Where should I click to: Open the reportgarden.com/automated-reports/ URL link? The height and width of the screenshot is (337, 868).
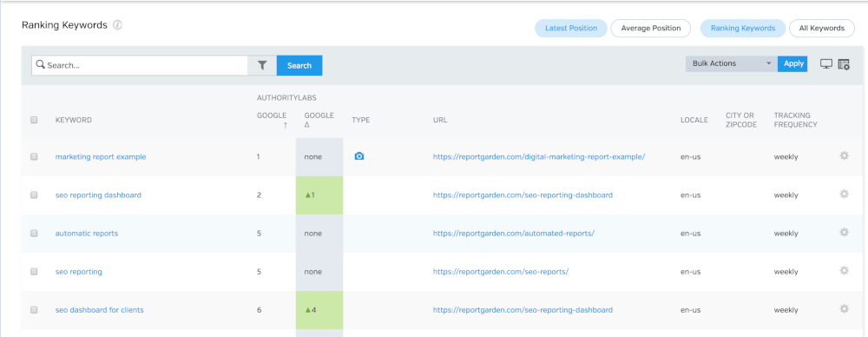[514, 234]
